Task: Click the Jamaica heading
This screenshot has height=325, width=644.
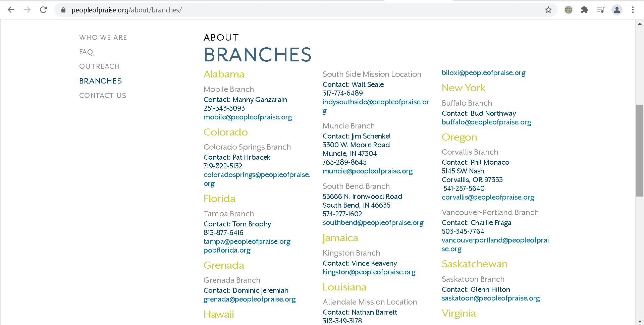Action: [x=340, y=238]
